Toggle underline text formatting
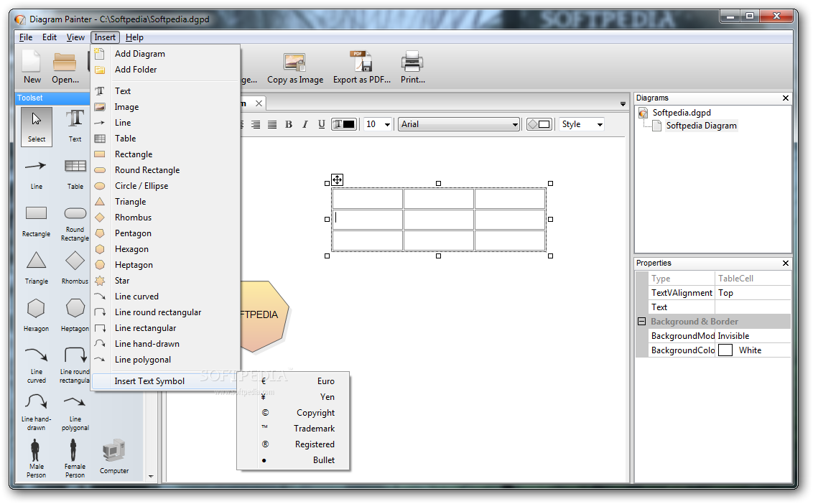Screen dimensions: 813x504 pyautogui.click(x=322, y=124)
